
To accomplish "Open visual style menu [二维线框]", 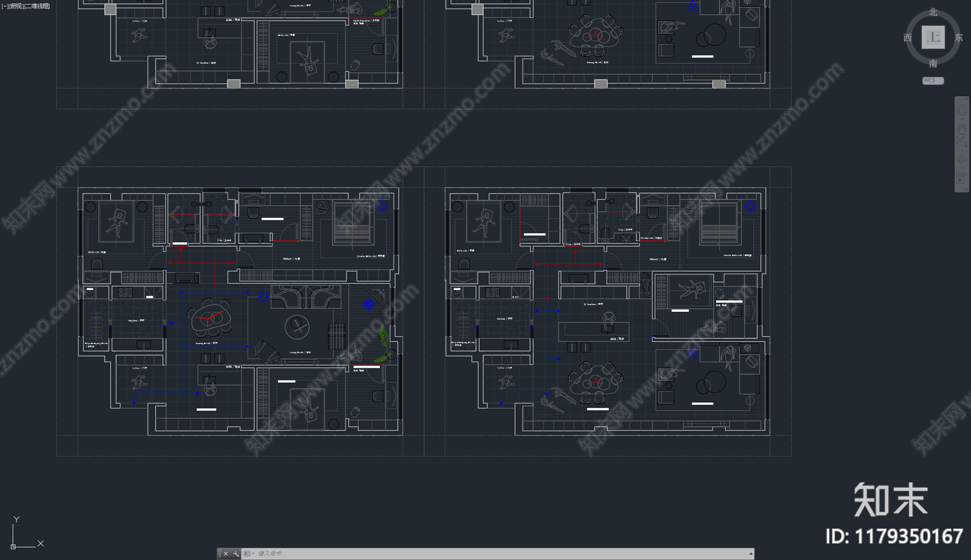I will (37, 6).
